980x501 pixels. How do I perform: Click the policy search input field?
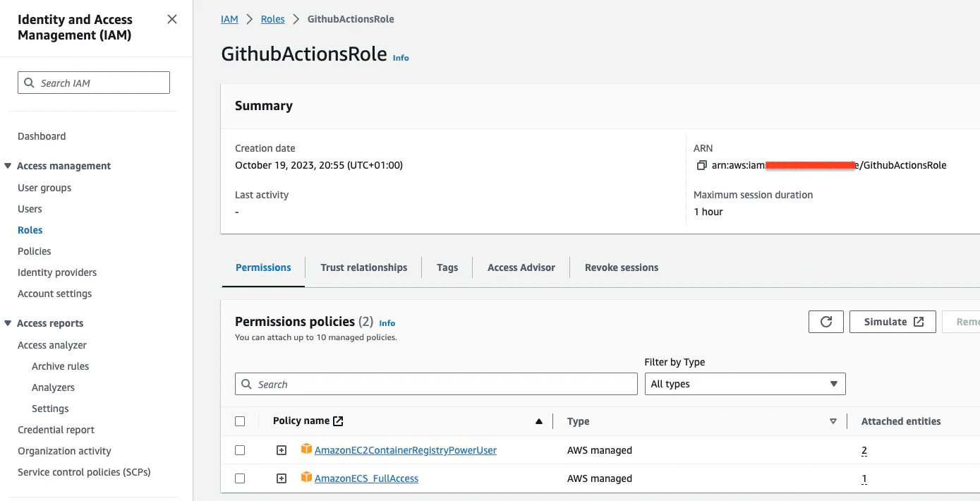point(435,383)
